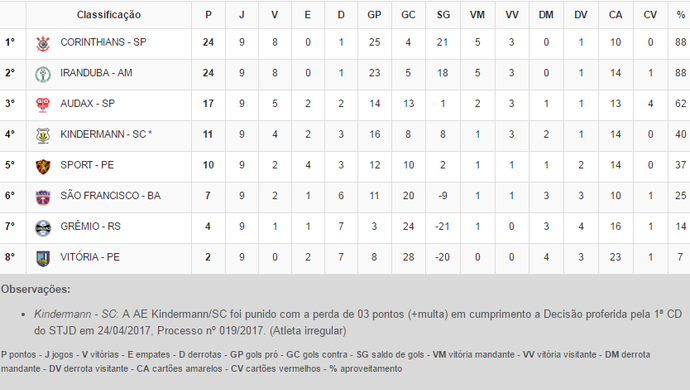
Task: Open the CORINTHIANS - SP team name
Action: (x=103, y=42)
